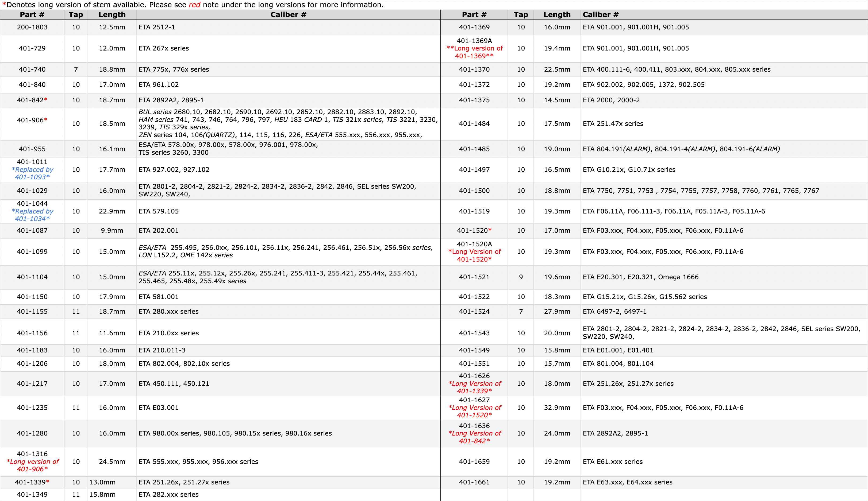Click part 401-1235
Screen dimensions: 868x501
pyautogui.click(x=32, y=408)
